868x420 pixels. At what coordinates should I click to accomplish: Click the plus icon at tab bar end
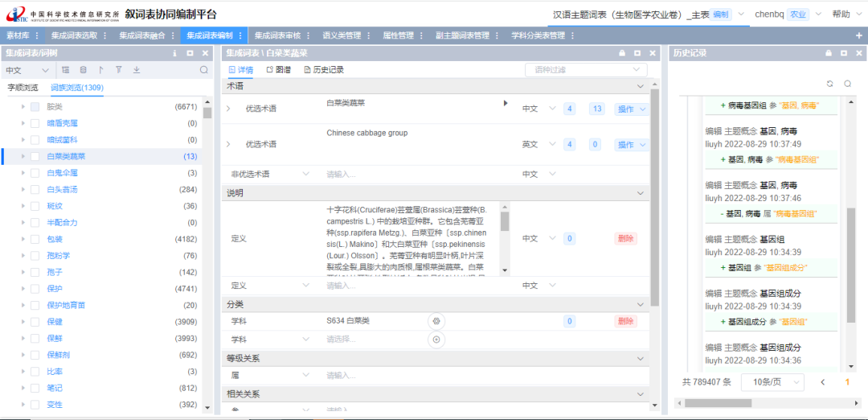858,35
